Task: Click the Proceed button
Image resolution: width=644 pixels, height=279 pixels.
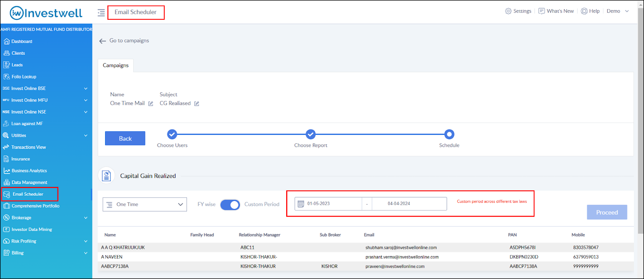Action: [x=607, y=212]
